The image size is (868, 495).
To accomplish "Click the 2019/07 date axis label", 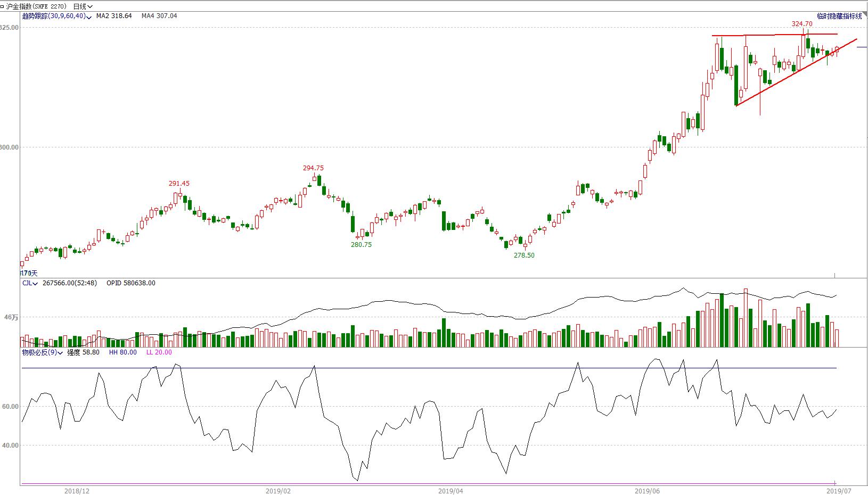I will pos(839,491).
